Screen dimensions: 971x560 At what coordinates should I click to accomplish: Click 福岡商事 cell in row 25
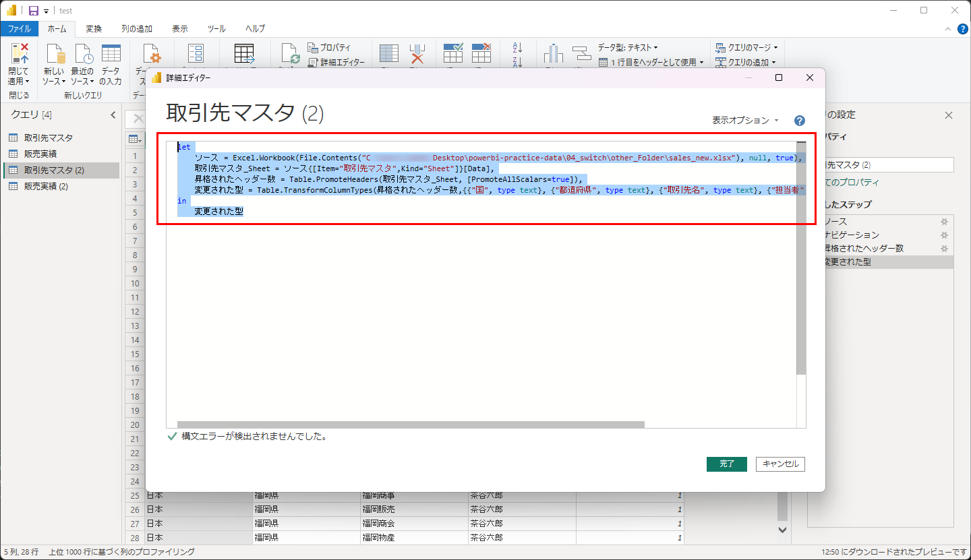coord(414,495)
